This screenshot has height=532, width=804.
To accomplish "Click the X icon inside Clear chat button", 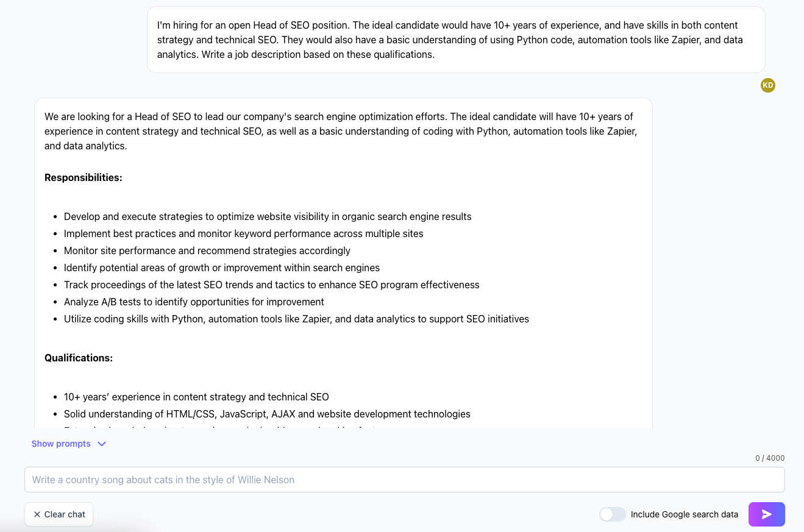I will 38,514.
